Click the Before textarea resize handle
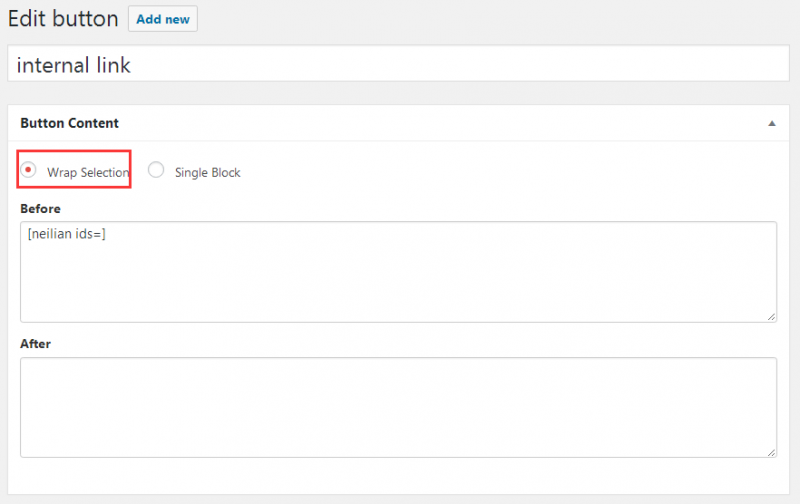Viewport: 800px width, 504px height. (771, 317)
